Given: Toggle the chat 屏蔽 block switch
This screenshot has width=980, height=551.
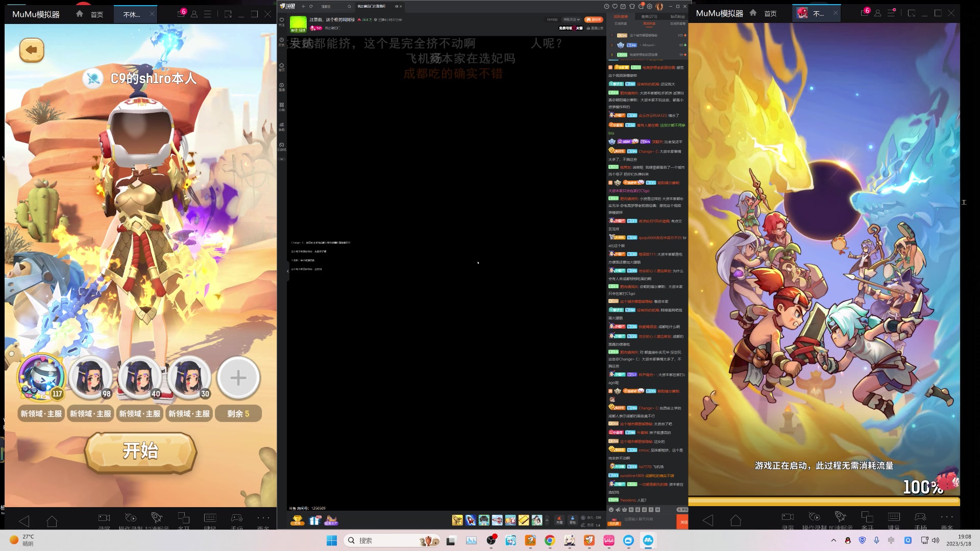Looking at the screenshot, I should click(682, 510).
